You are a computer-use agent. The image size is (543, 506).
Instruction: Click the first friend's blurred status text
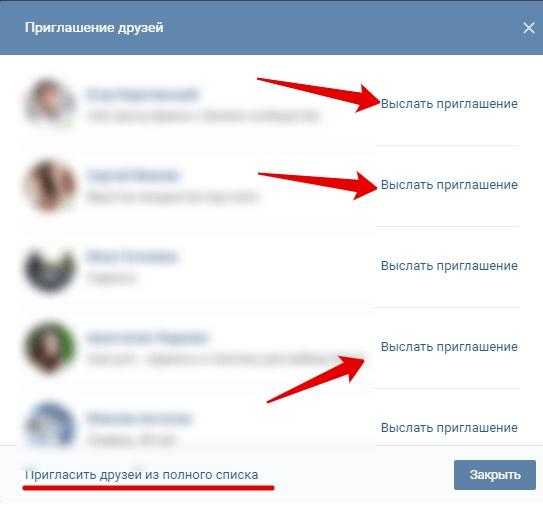click(x=203, y=116)
